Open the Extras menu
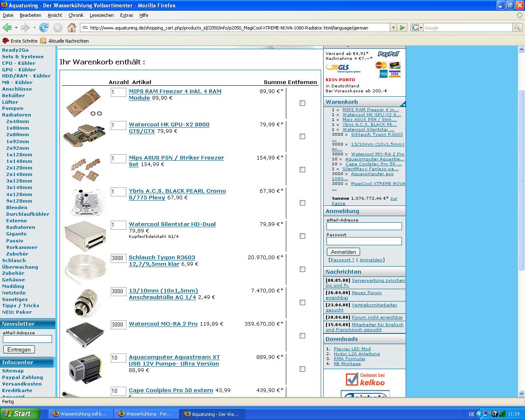Screen dimensions: 525x420 pyautogui.click(x=126, y=15)
